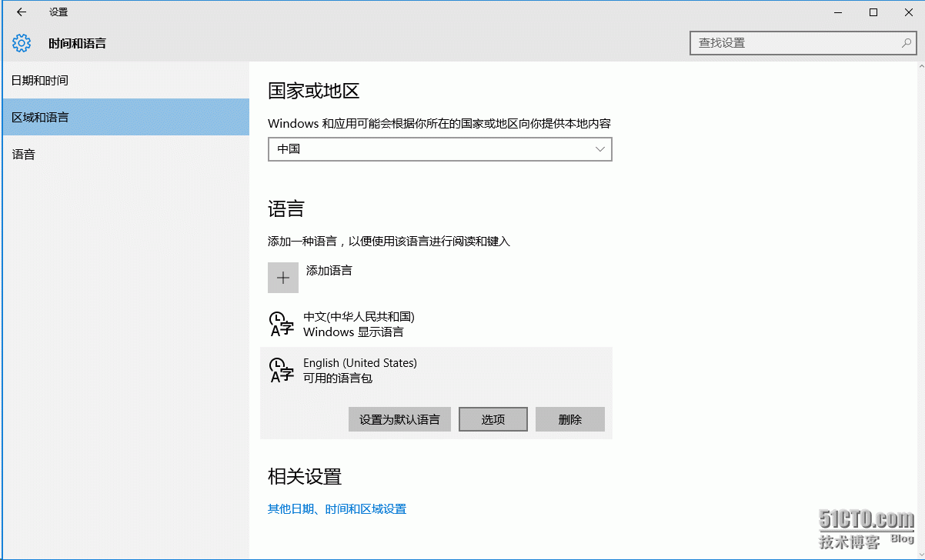Open the 日期和时间 section
The width and height of the screenshot is (925, 560).
point(126,80)
